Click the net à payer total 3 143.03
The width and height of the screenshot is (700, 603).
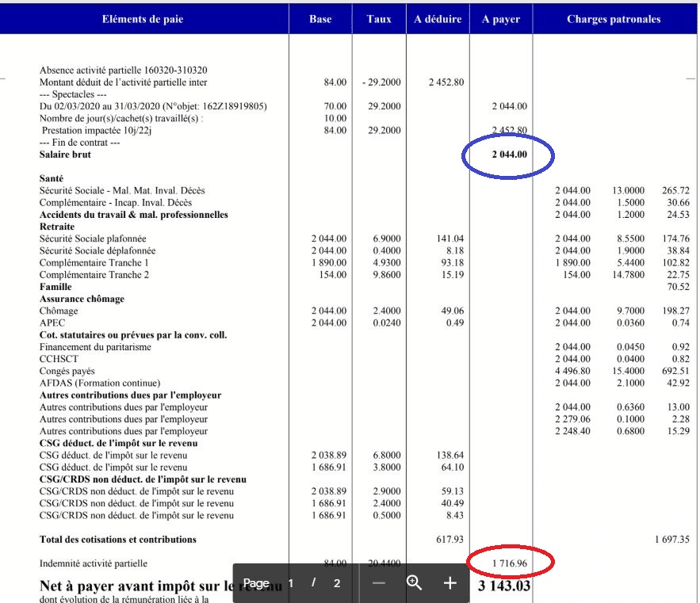pos(504,586)
